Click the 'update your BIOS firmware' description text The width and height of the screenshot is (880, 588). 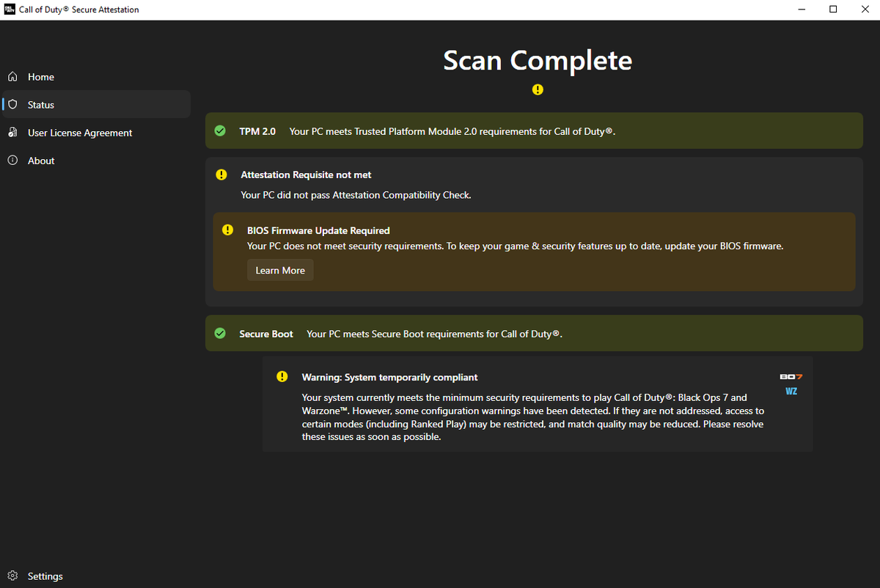pos(516,246)
